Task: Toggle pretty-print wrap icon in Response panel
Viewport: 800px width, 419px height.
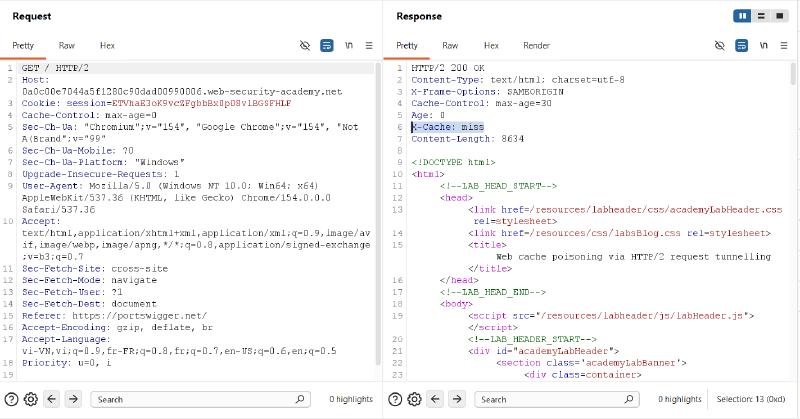Action: pyautogui.click(x=741, y=45)
